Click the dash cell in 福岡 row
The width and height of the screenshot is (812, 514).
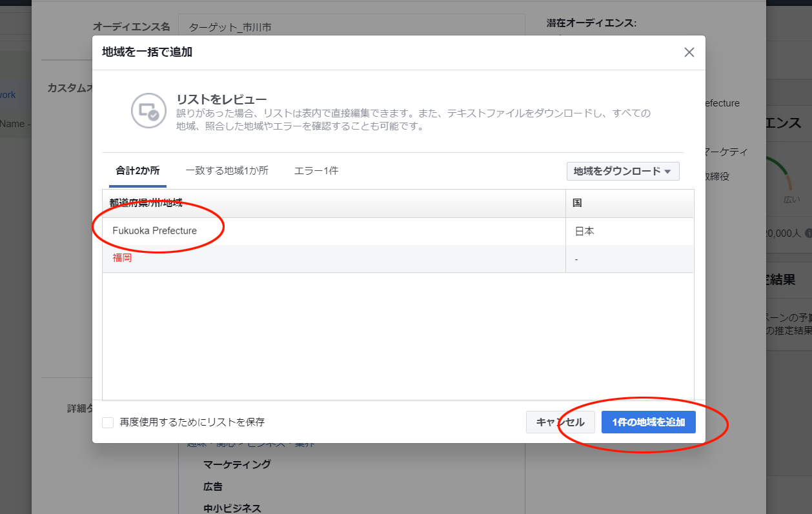(x=630, y=259)
